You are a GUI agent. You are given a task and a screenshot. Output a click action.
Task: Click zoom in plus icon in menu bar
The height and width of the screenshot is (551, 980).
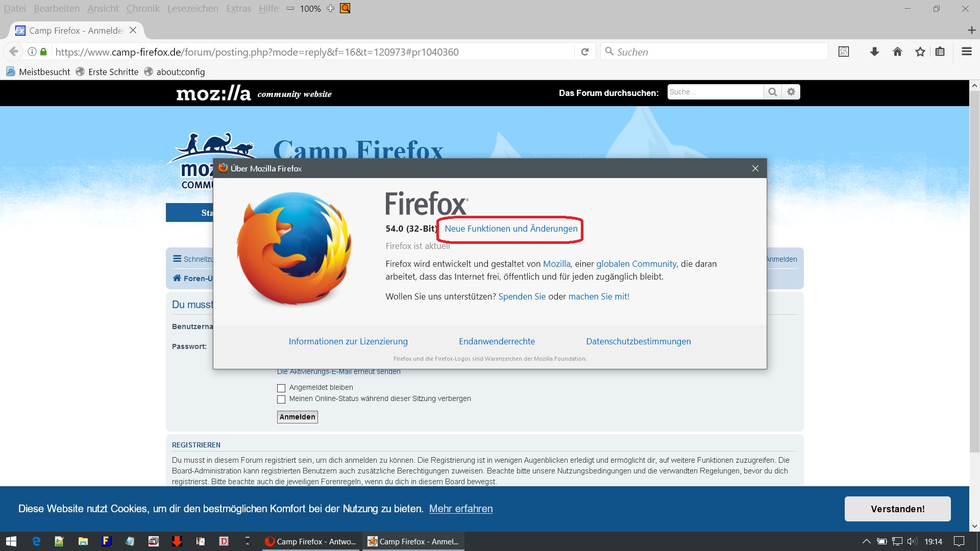[330, 8]
